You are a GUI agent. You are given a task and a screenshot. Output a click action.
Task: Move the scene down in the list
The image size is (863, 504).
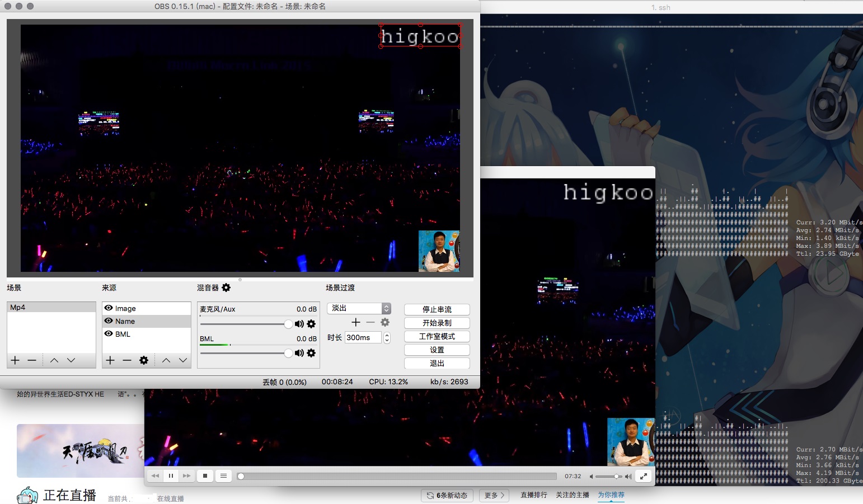coord(71,360)
